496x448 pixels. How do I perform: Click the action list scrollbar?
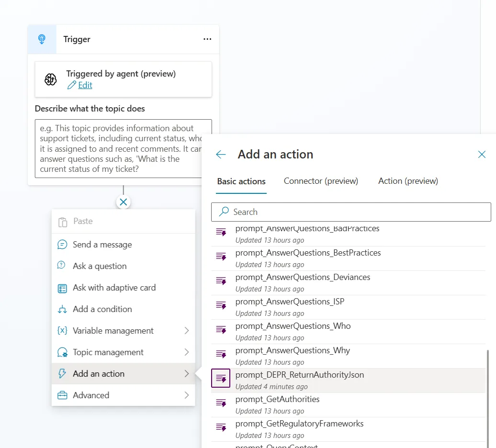coord(487,398)
